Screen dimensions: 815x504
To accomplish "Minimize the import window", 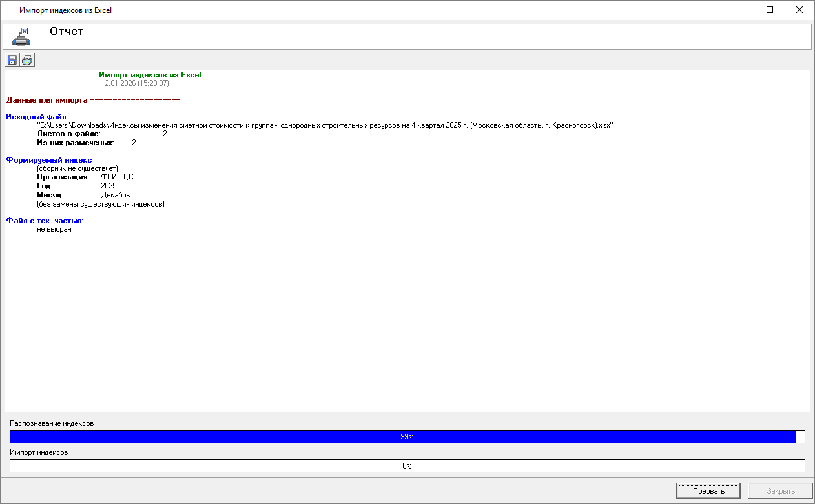I will click(739, 10).
